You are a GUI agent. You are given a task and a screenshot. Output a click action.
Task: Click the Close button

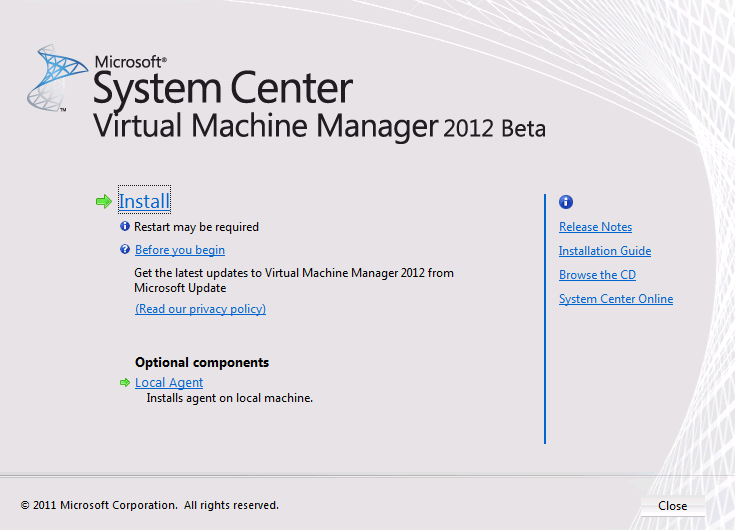673,506
